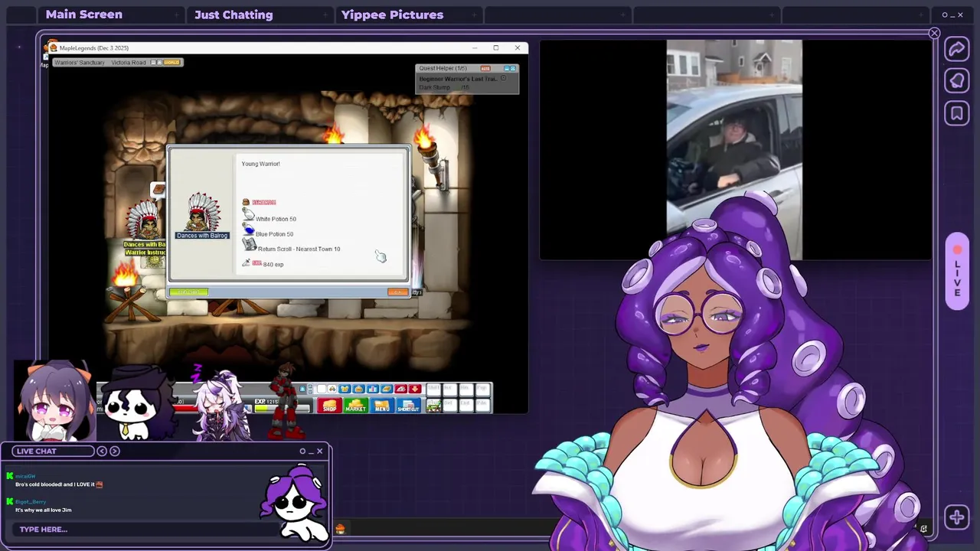Click the Blue Potion reward icon
Screen dimensions: 980x551
point(248,231)
